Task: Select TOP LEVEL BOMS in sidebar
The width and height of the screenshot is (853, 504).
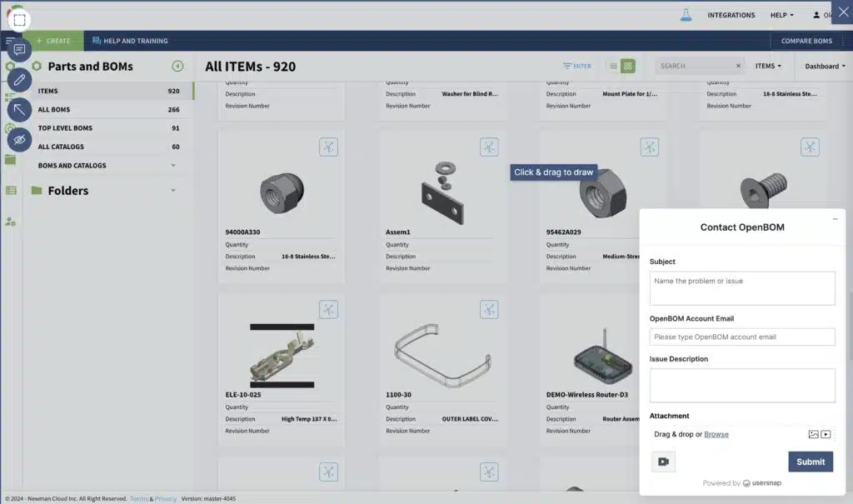Action: (109, 128)
